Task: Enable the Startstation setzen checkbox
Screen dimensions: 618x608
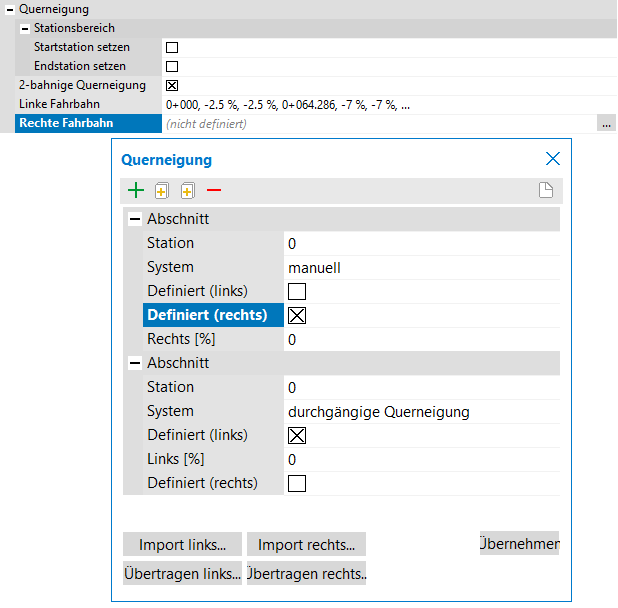Action: (x=172, y=47)
